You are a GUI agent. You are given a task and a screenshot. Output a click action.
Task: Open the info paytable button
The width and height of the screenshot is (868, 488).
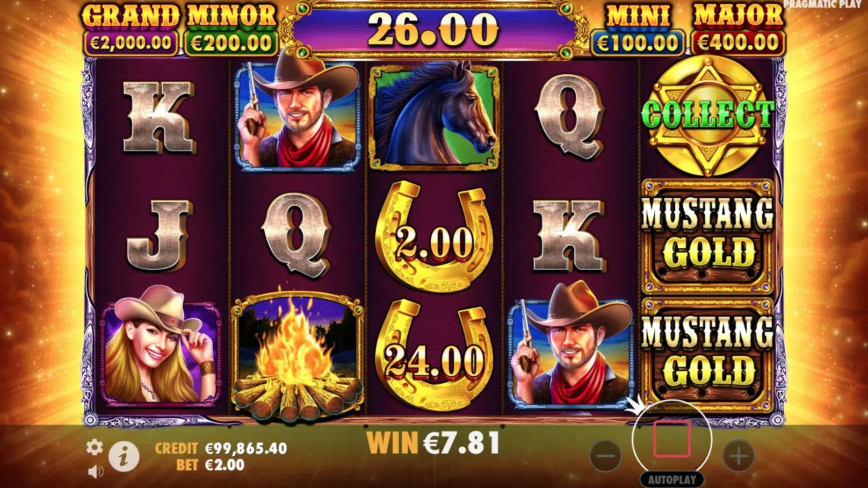pos(124,457)
